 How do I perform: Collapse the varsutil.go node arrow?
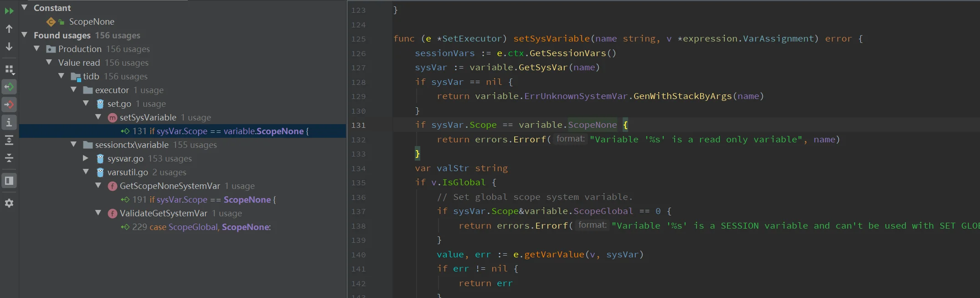click(x=86, y=172)
